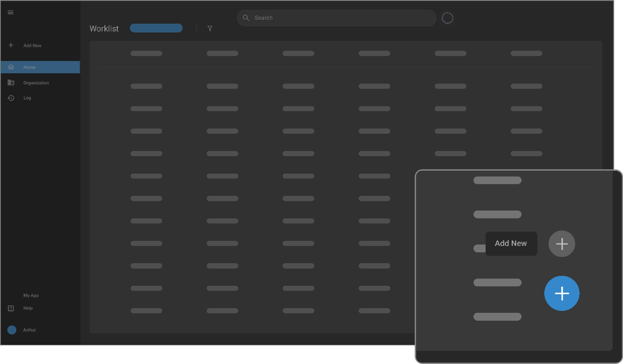Click the Help question mark icon

(x=11, y=308)
